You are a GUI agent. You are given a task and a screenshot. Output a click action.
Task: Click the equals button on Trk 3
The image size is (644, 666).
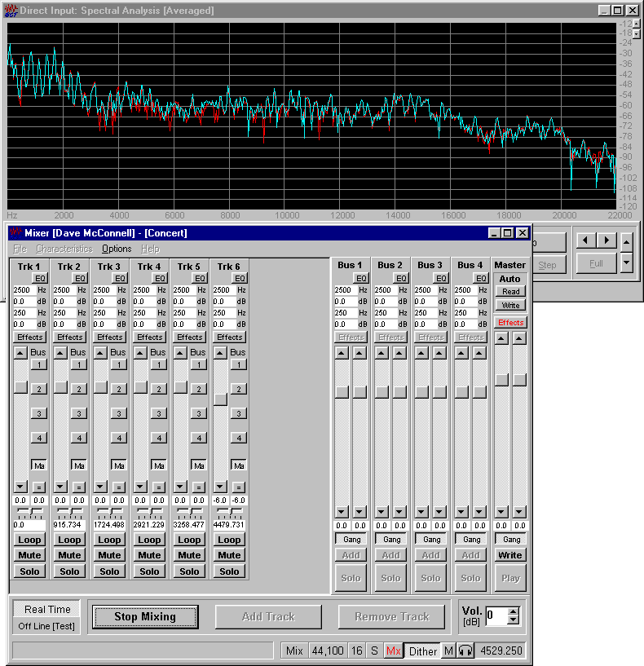(x=118, y=487)
